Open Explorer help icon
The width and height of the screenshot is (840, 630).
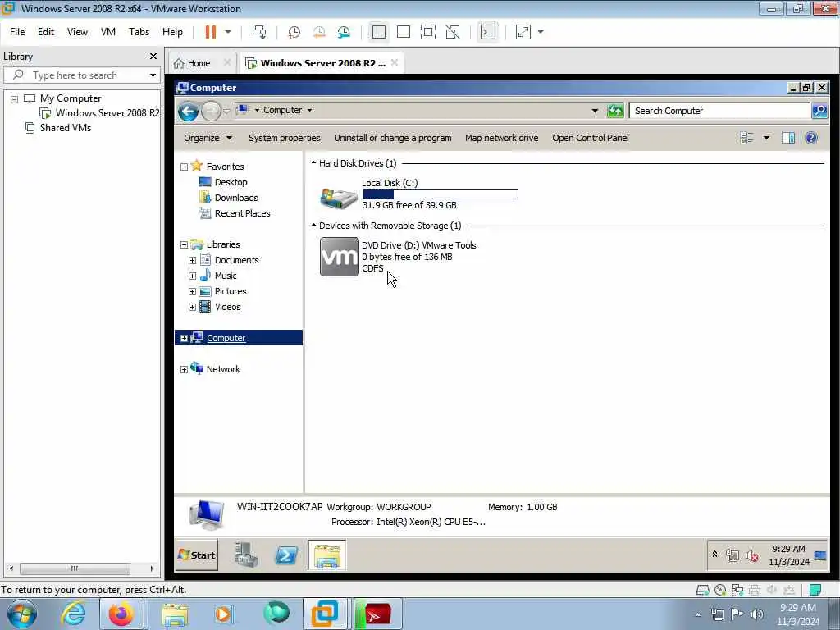click(x=811, y=138)
